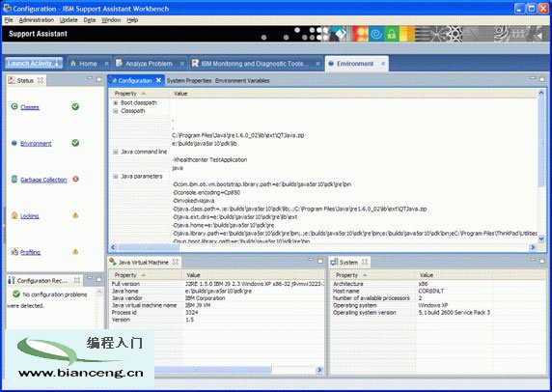Image resolution: width=552 pixels, height=392 pixels.
Task: Switch to System Properties tab
Action: pyautogui.click(x=189, y=81)
